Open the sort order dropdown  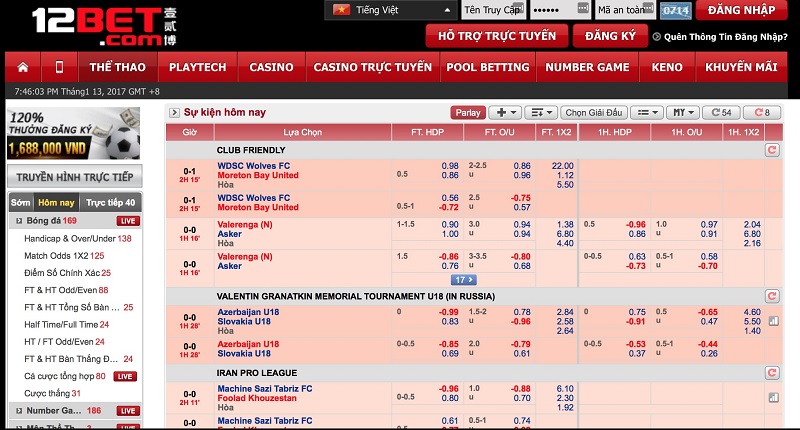pos(541,113)
